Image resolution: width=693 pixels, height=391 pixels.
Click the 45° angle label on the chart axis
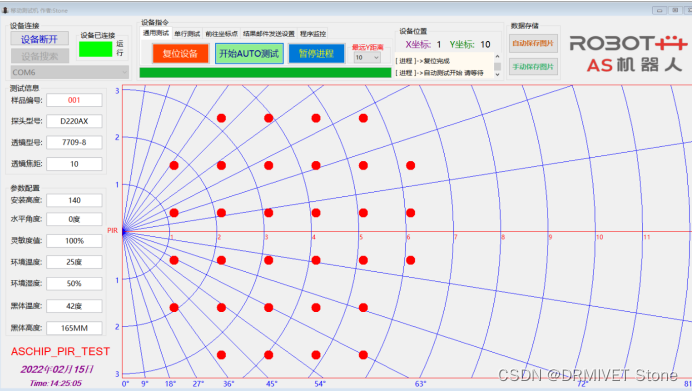(271, 384)
